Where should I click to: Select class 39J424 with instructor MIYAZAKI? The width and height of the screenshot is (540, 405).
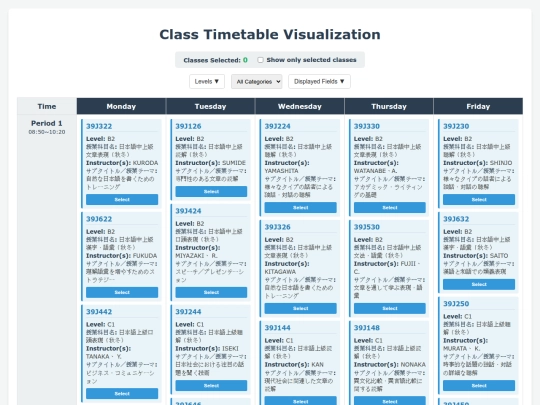(211, 292)
